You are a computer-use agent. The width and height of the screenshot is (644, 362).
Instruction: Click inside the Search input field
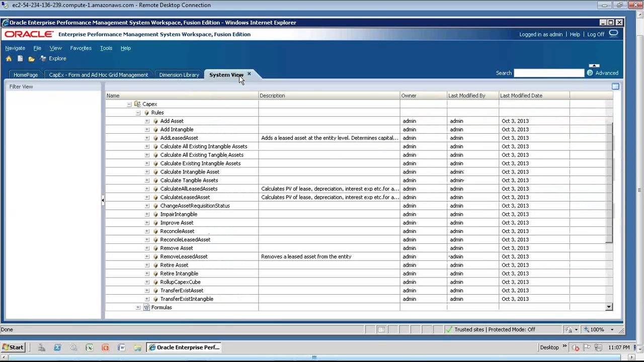tap(549, 73)
